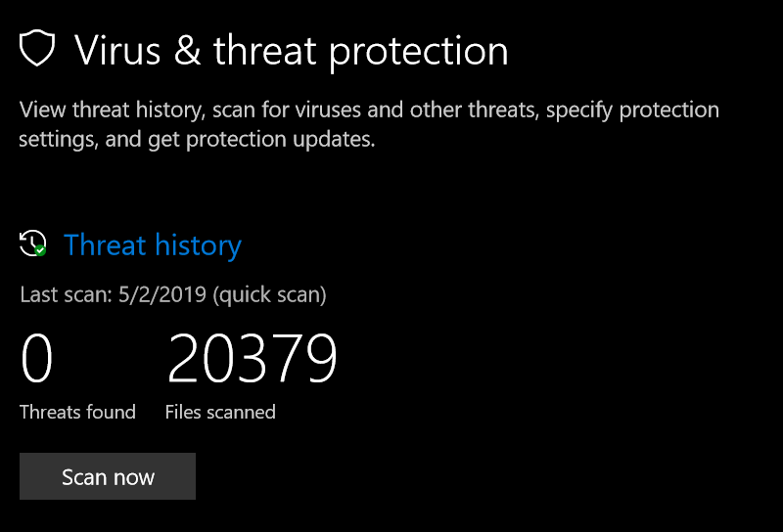This screenshot has width=783, height=532.
Task: Click the word 'protection' in the page title
Action: tap(418, 50)
